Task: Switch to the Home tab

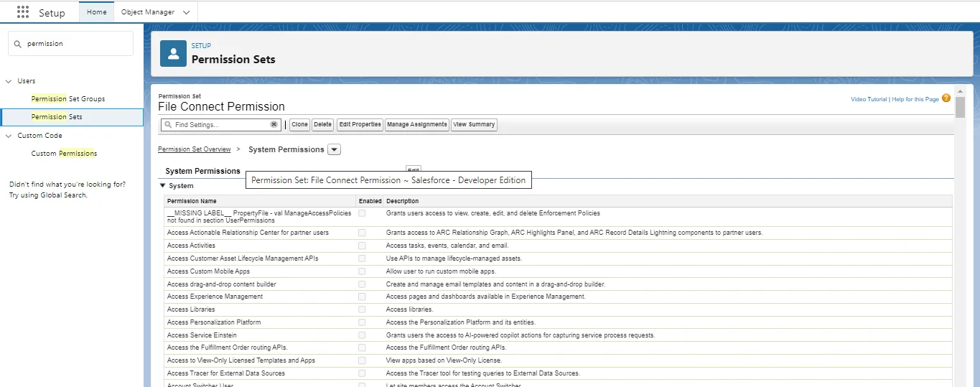Action: tap(96, 12)
